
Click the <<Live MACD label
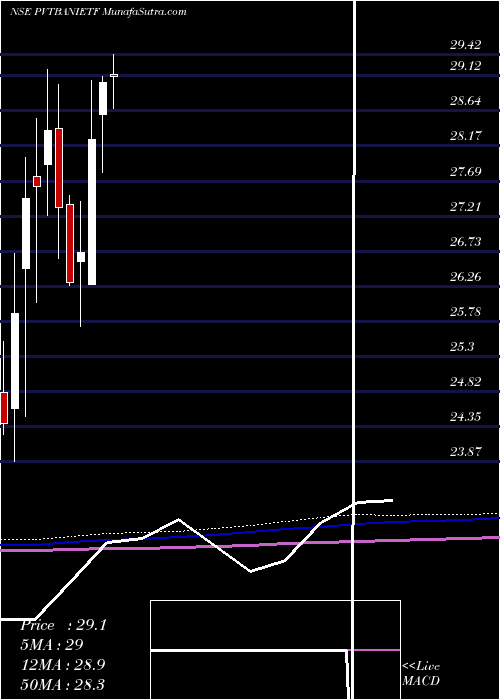click(421, 673)
